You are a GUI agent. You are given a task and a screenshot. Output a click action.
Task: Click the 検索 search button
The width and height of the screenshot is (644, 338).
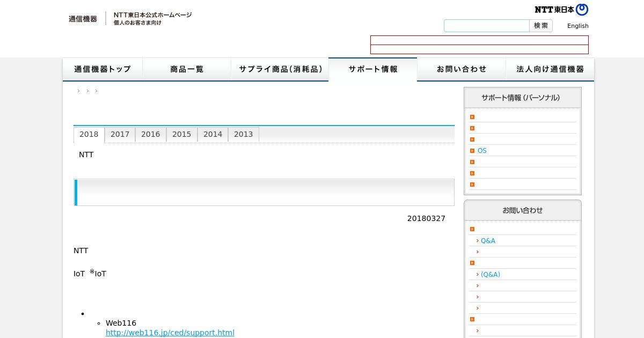tap(541, 26)
